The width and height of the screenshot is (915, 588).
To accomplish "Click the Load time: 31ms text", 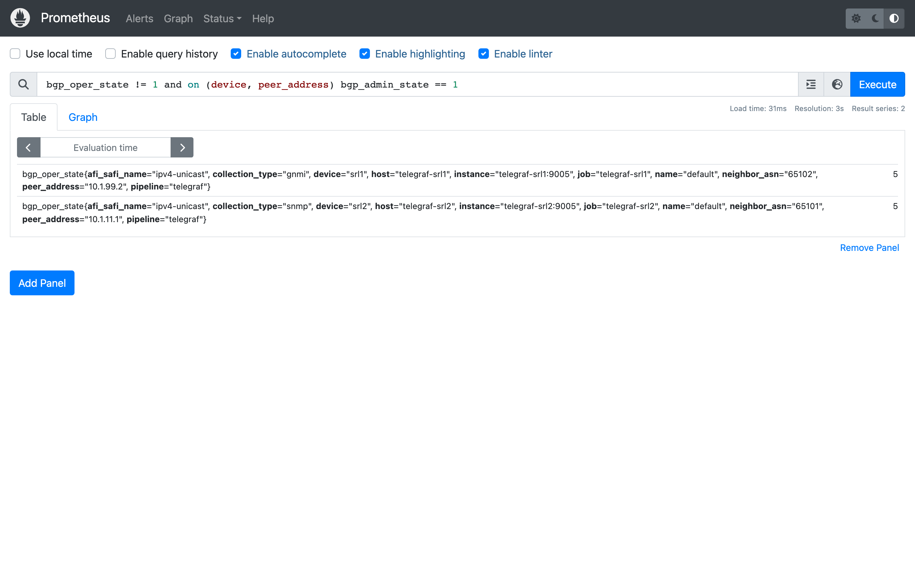I will 758,108.
